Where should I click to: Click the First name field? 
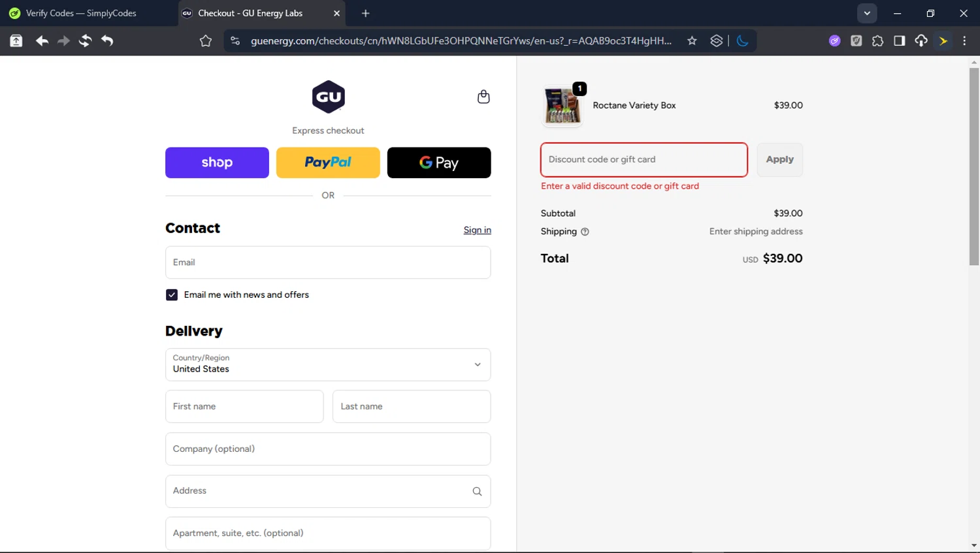tap(244, 406)
